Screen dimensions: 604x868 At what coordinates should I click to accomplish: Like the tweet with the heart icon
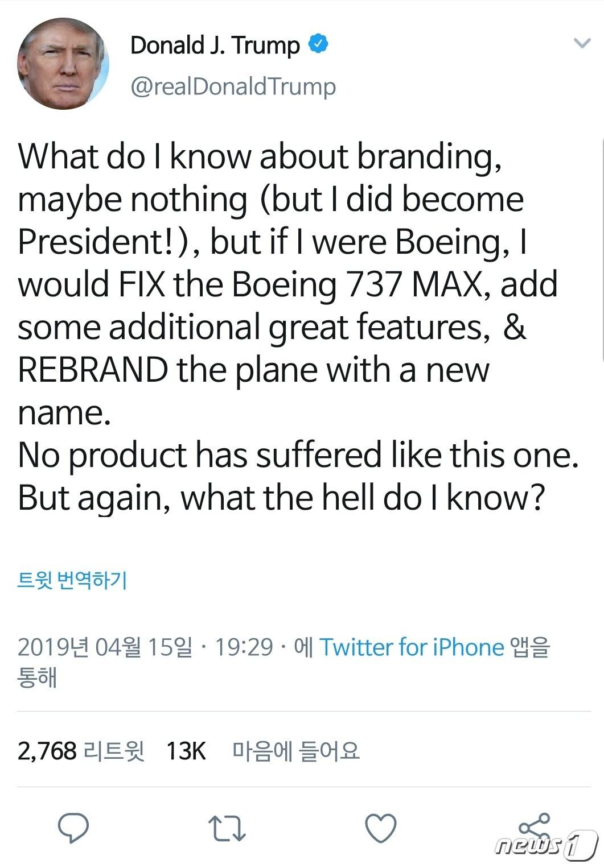380,828
